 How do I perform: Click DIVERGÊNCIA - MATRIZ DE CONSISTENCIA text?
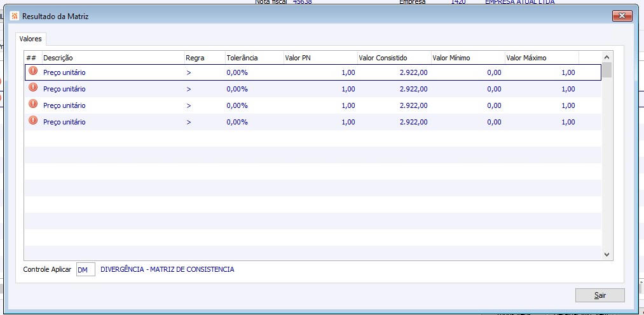click(167, 269)
